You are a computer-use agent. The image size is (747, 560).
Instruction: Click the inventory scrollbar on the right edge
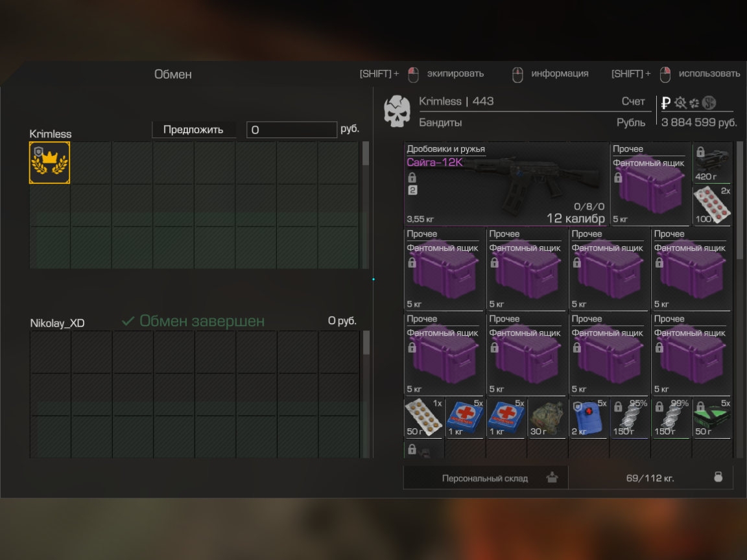(739, 200)
